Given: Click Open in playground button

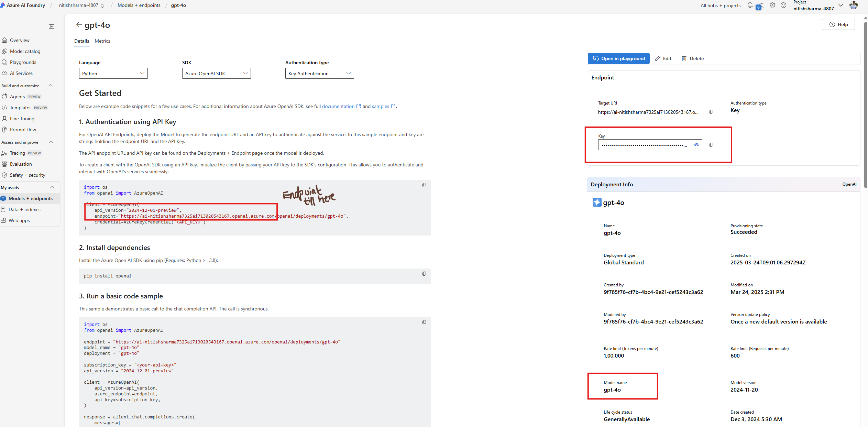Looking at the screenshot, I should point(619,58).
